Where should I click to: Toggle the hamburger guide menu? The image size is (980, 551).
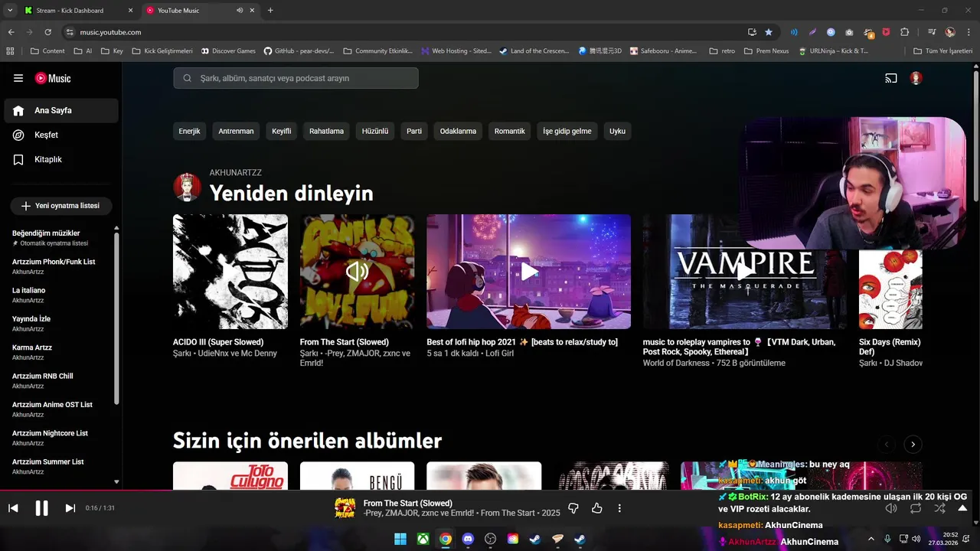coord(18,78)
